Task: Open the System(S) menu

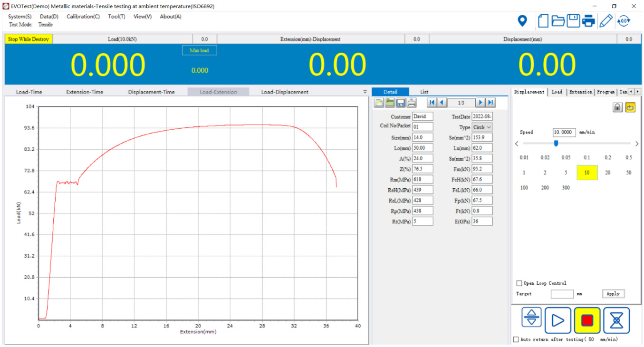Action: [20, 17]
